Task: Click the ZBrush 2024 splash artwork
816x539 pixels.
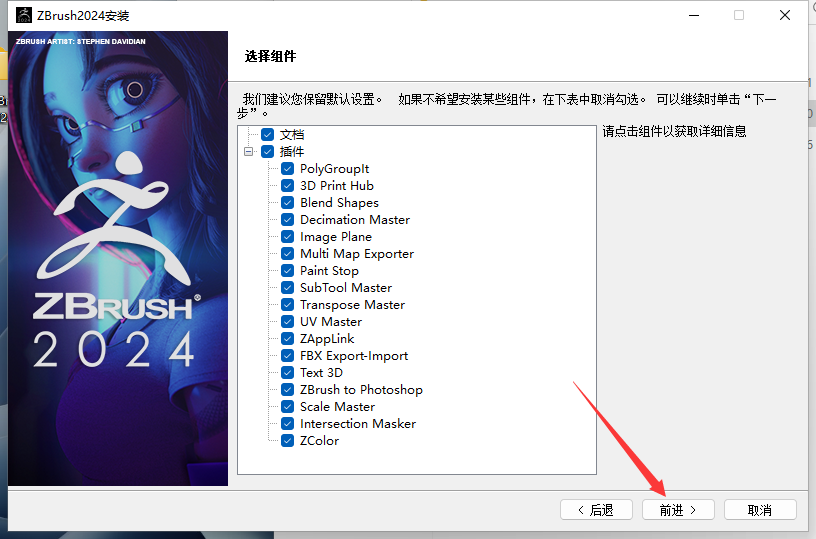Action: (118, 259)
